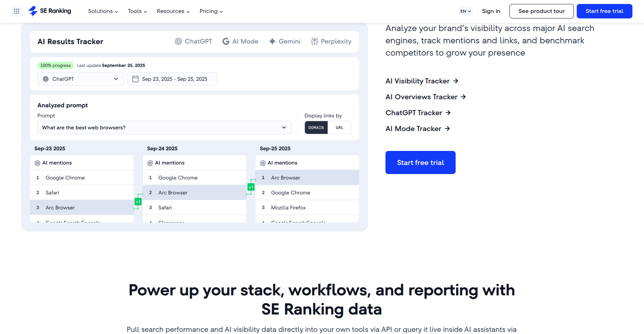Viewport: 644px width, 334px height.
Task: Expand the Solutions menu
Action: tap(103, 11)
